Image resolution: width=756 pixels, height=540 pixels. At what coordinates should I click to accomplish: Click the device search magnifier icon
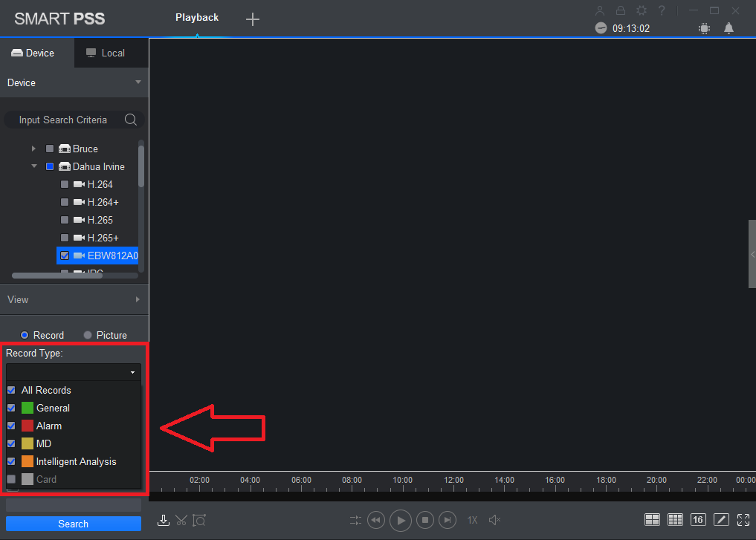click(x=131, y=120)
